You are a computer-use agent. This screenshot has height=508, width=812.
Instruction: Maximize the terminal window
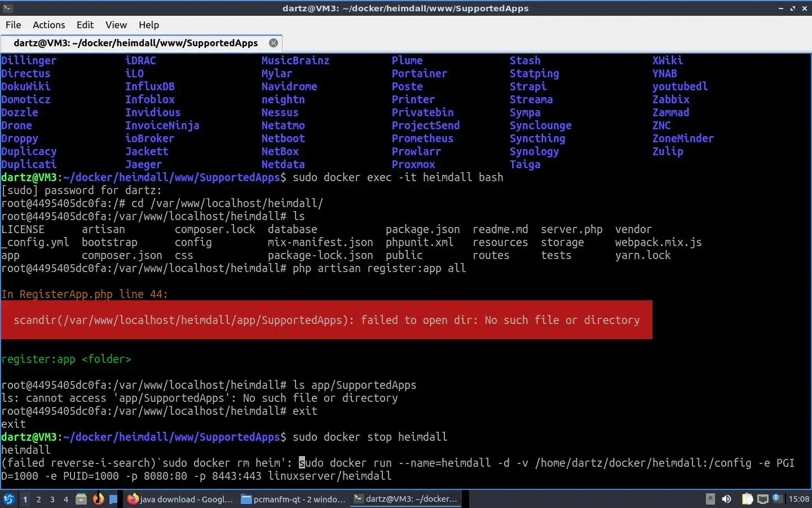(793, 8)
